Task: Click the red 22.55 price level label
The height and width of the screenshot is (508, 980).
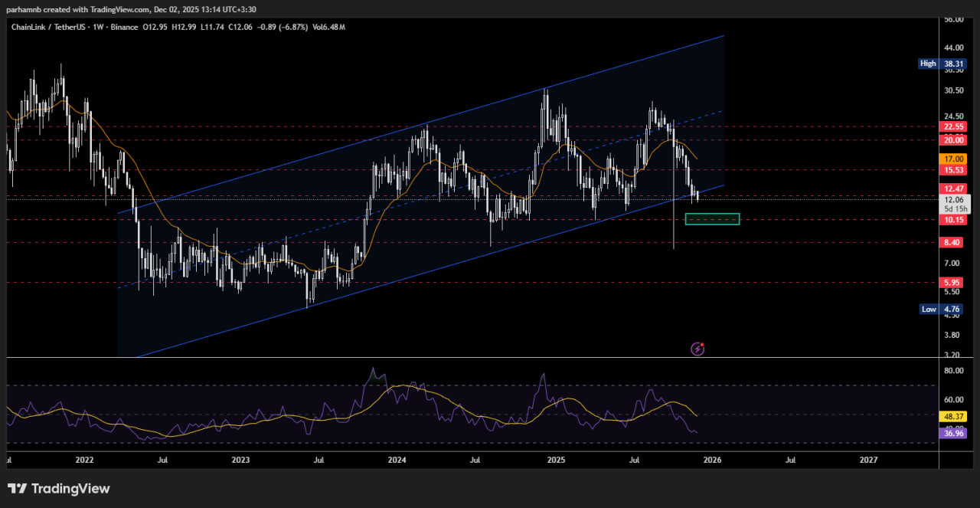Action: (953, 126)
